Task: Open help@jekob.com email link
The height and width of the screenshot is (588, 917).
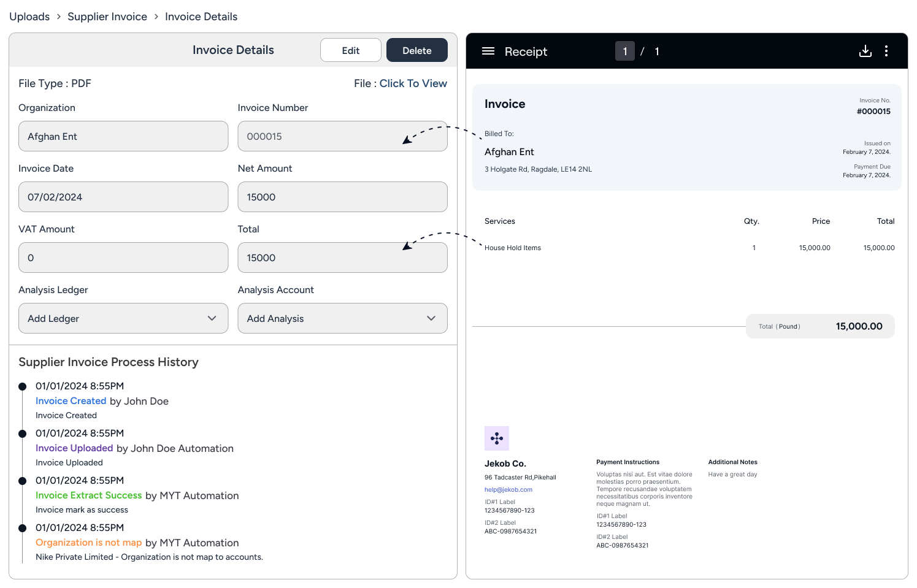Action: 508,490
